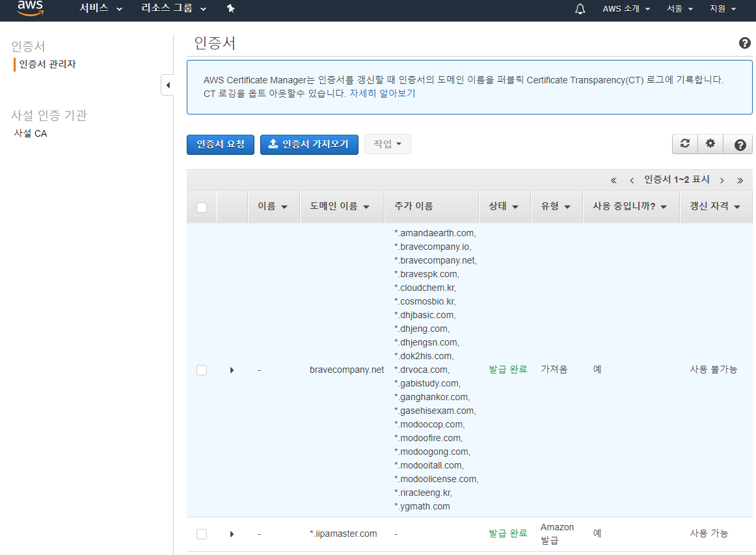Select the bravecompany.net certificate checkbox
Image resolution: width=756 pixels, height=555 pixels.
(202, 370)
